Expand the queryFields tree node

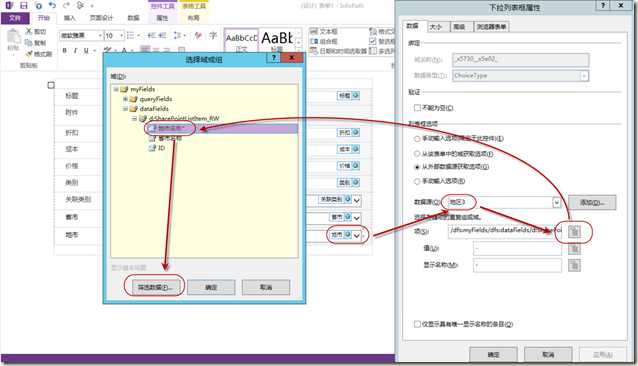pyautogui.click(x=125, y=99)
